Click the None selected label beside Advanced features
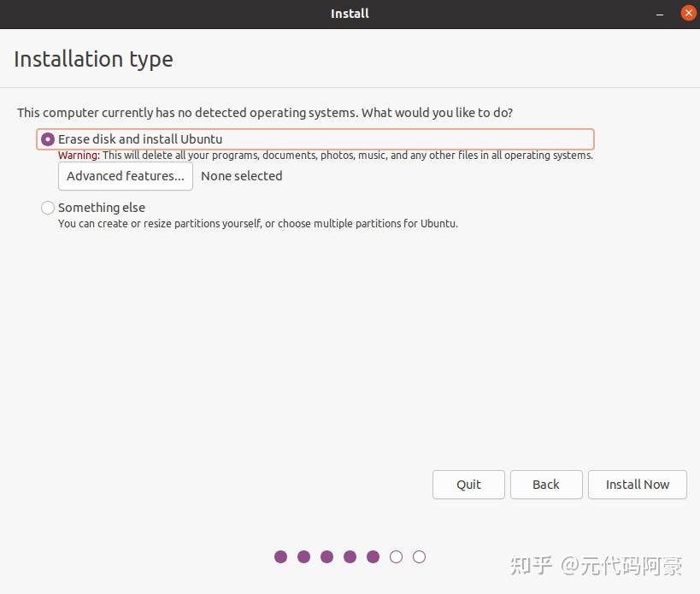This screenshot has height=594, width=700. [241, 176]
